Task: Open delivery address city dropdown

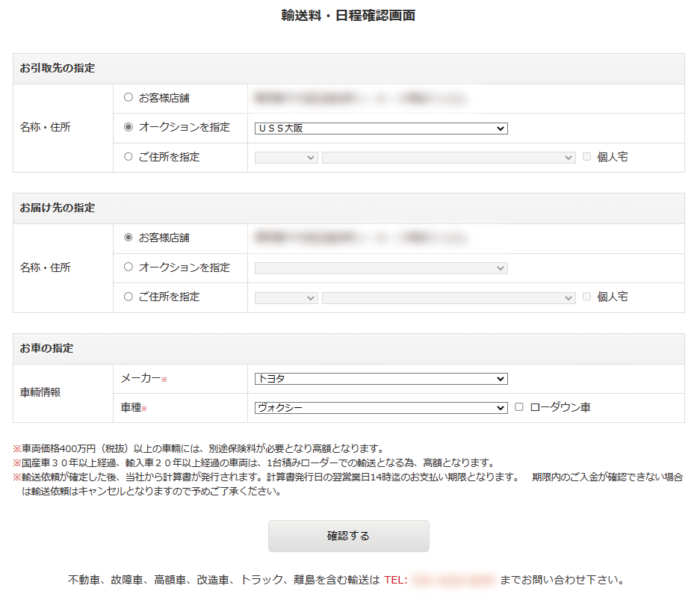Action: point(448,297)
